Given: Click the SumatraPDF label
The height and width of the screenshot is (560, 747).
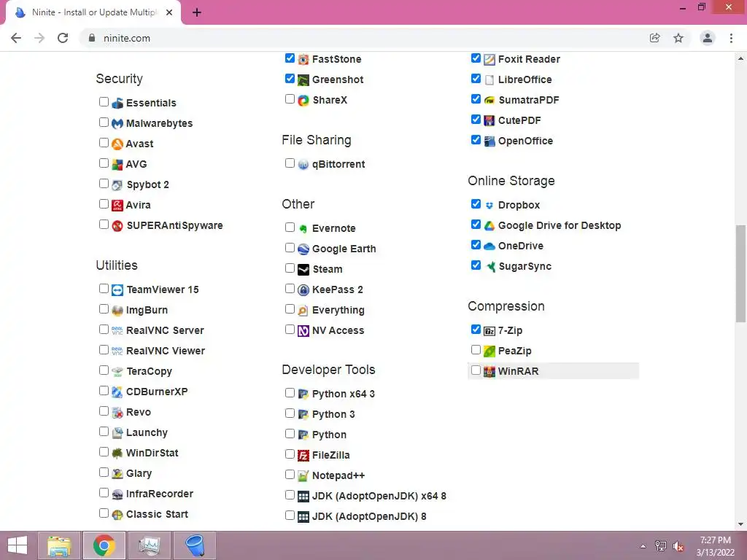Looking at the screenshot, I should tap(529, 100).
